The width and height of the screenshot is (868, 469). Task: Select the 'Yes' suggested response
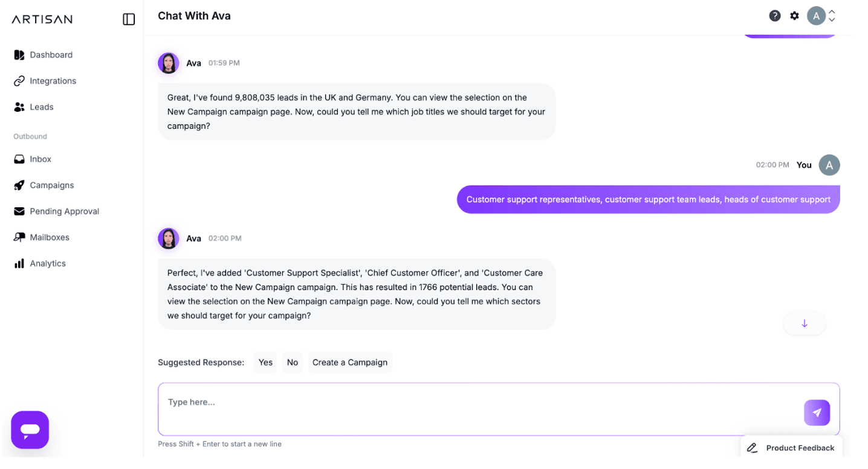tap(265, 363)
